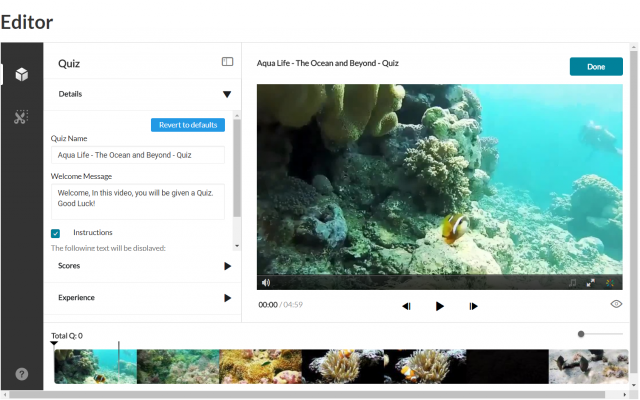
Task: Edit the Quiz Name text field
Action: click(x=138, y=155)
